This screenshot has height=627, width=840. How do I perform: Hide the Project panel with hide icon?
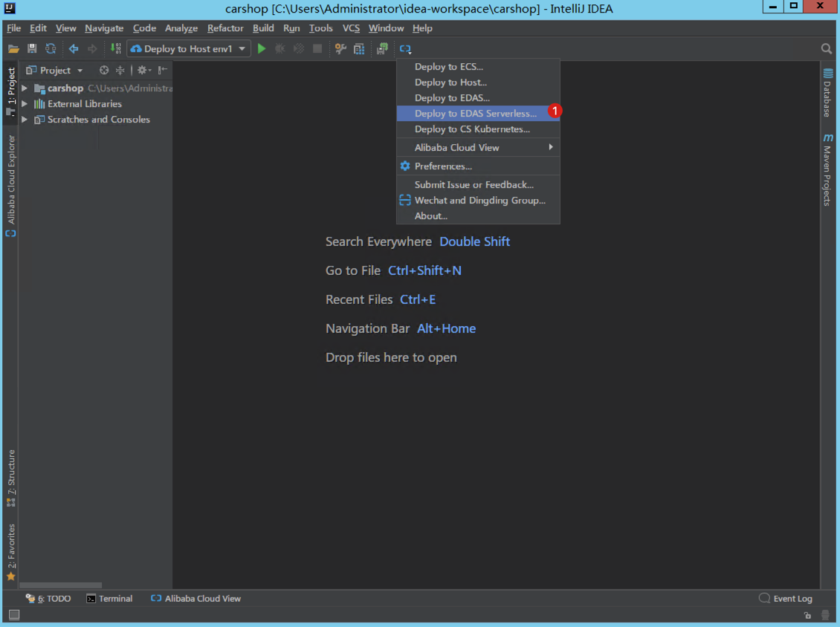coord(163,70)
